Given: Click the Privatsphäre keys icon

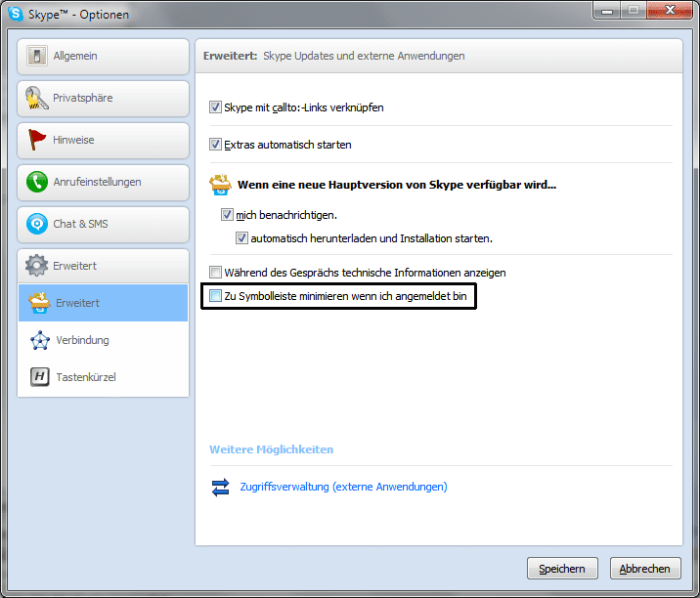Looking at the screenshot, I should click(x=36, y=98).
